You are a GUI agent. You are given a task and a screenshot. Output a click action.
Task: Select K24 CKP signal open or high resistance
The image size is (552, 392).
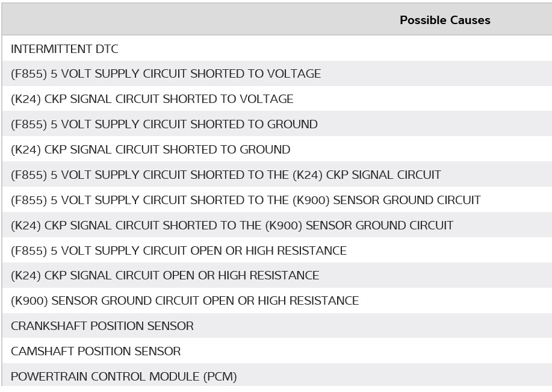pos(165,276)
